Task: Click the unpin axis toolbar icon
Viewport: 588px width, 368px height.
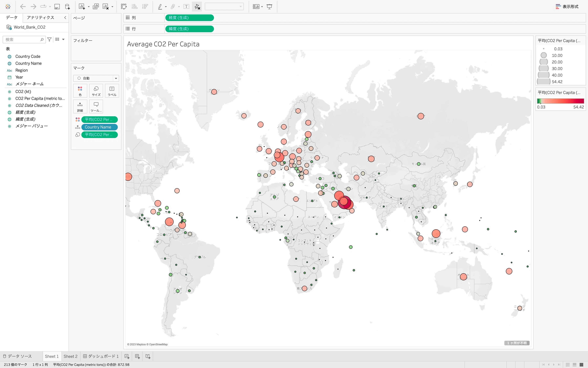Action: click(197, 7)
